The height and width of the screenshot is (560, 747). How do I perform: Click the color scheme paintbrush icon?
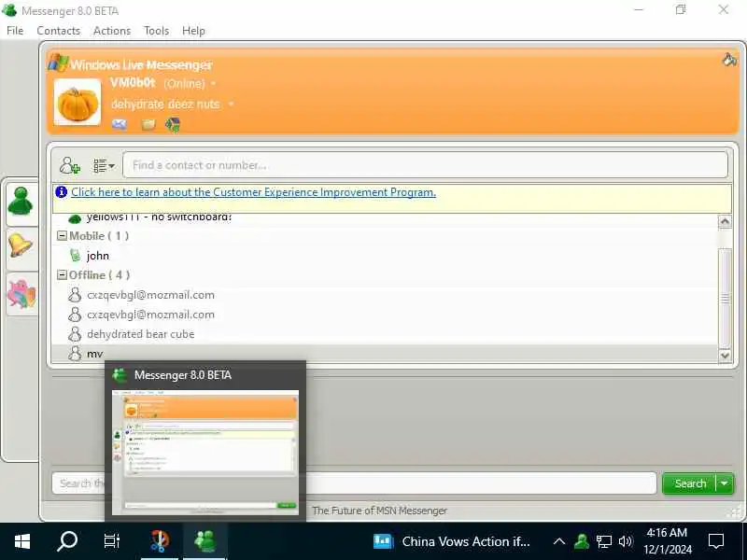(729, 60)
